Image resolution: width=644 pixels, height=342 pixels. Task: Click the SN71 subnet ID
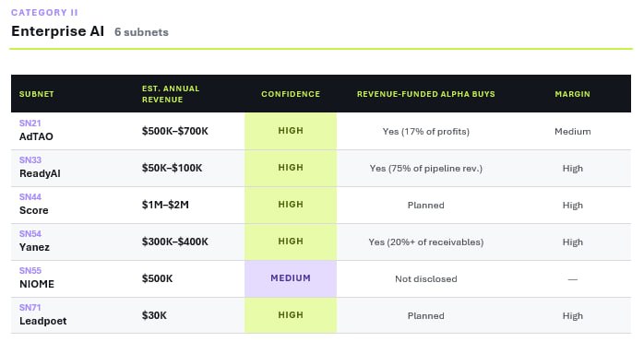[x=30, y=308]
